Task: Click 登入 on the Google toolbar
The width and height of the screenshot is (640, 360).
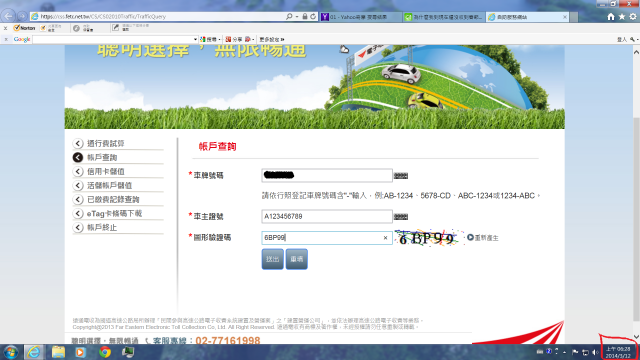Action: tap(622, 39)
